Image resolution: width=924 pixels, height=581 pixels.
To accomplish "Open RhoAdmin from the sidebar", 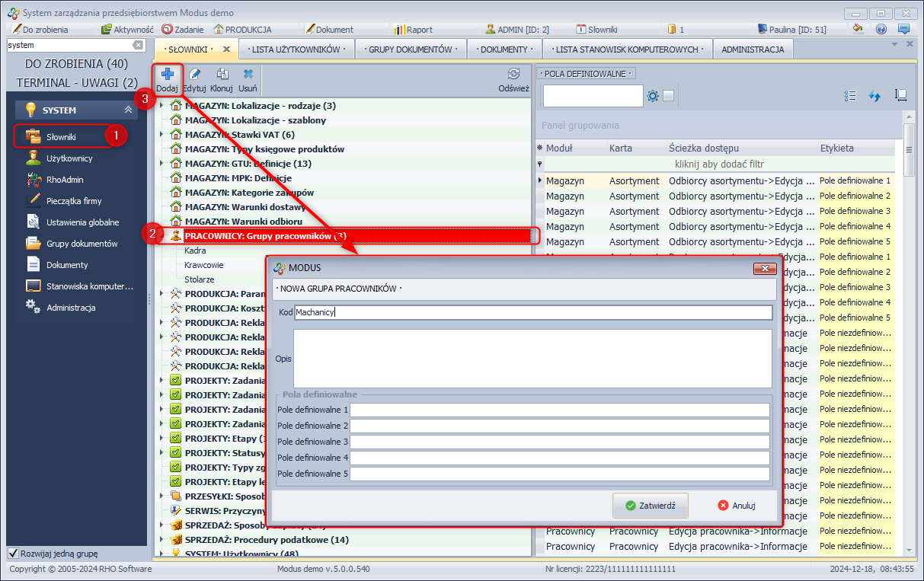I will coord(63,180).
